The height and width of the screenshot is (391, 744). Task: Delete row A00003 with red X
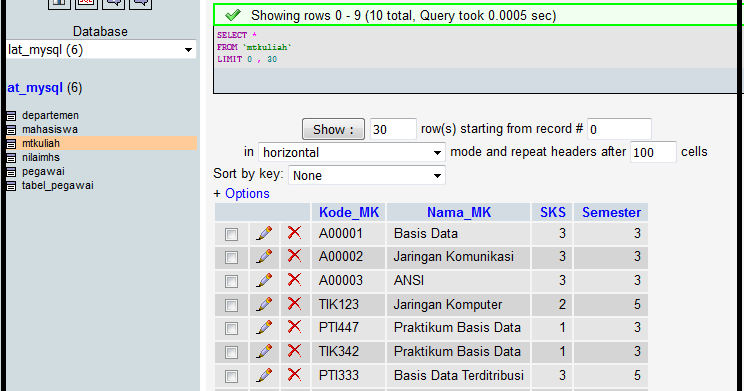(x=294, y=279)
